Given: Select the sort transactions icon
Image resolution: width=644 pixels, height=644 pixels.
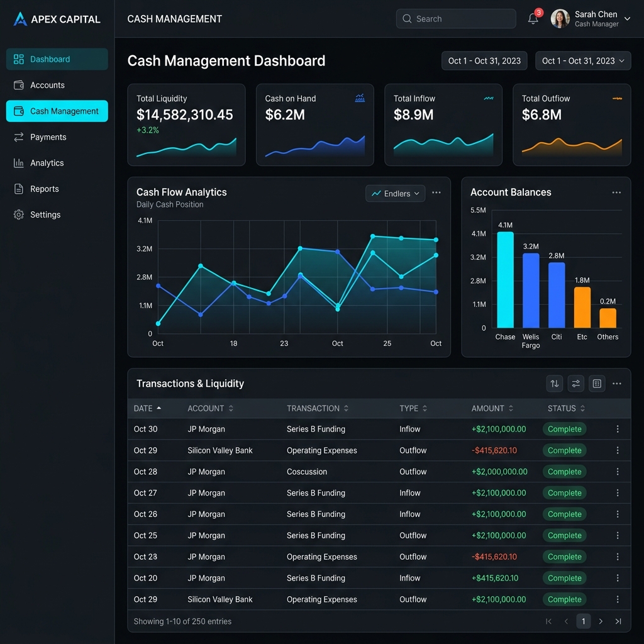Looking at the screenshot, I should point(554,384).
